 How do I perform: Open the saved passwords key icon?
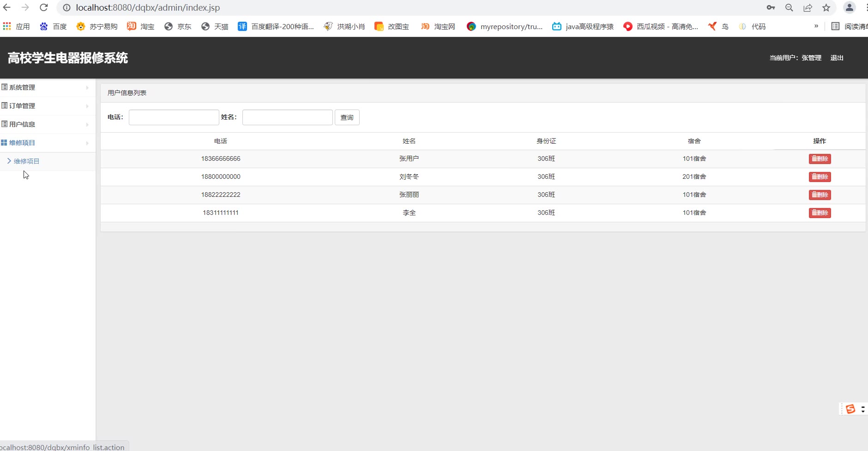coord(771,7)
